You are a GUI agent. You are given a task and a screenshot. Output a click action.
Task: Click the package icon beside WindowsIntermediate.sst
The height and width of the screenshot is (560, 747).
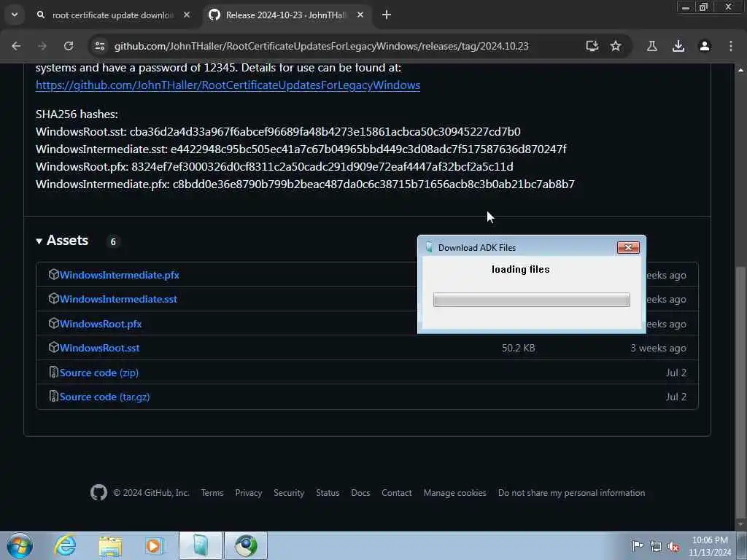53,298
